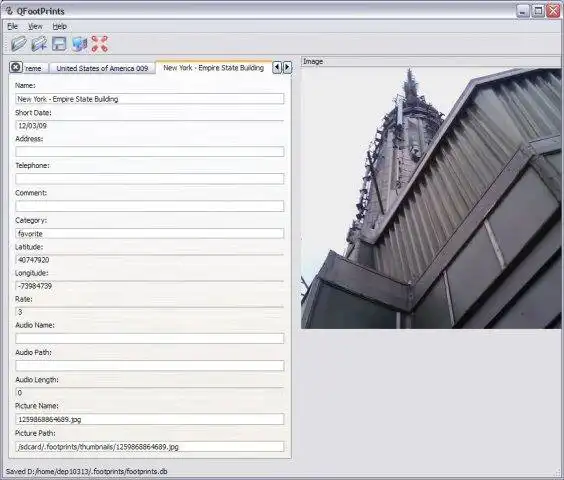Image resolution: width=564 pixels, height=480 pixels.
Task: Click the Latitude value 40747920
Action: [33, 260]
